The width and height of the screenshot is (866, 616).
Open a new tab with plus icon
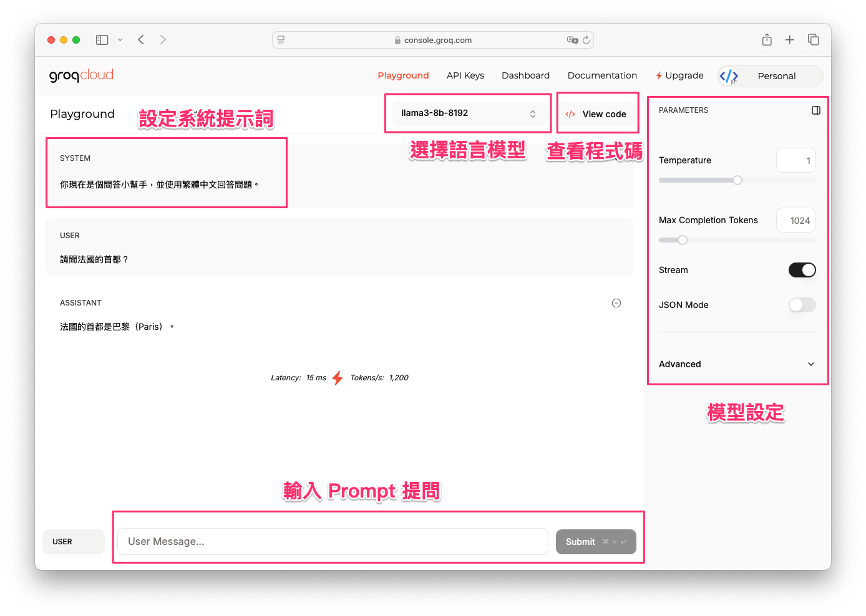click(789, 40)
